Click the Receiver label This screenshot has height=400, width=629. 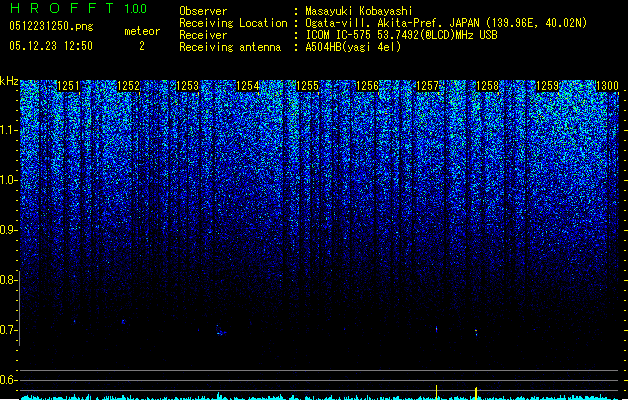[203, 35]
